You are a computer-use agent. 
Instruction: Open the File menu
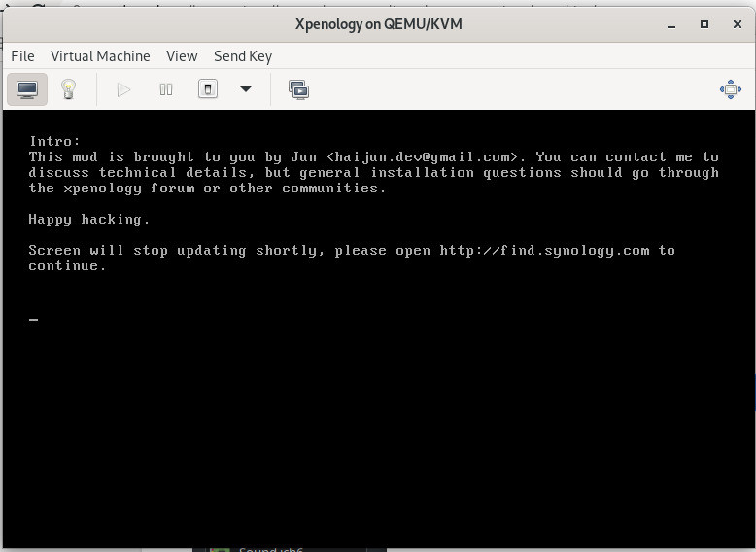click(x=22, y=56)
